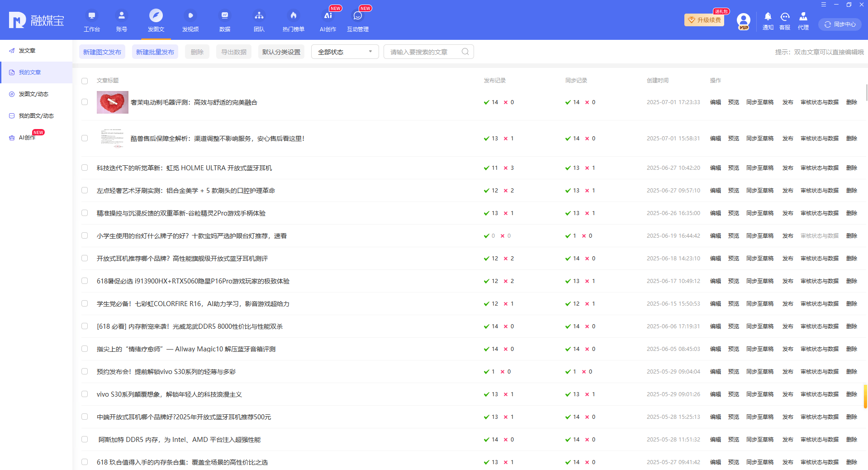Click 预览 for the 酷兽售后保障 article

(x=734, y=139)
